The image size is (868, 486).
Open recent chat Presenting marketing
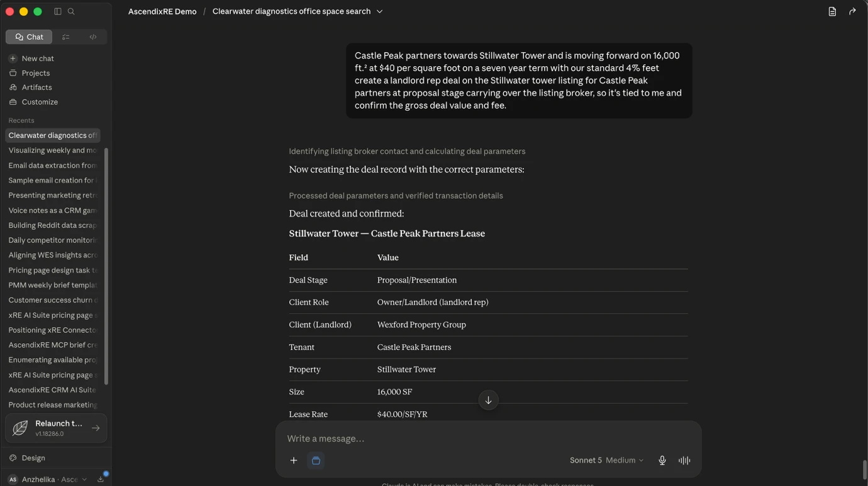pyautogui.click(x=53, y=195)
